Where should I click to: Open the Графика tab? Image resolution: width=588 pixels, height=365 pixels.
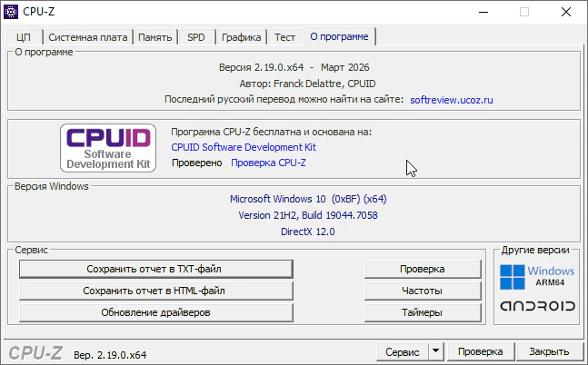[241, 37]
